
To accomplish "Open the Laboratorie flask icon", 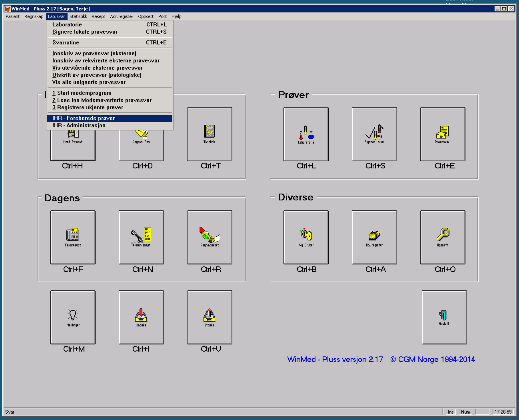I will tap(306, 134).
